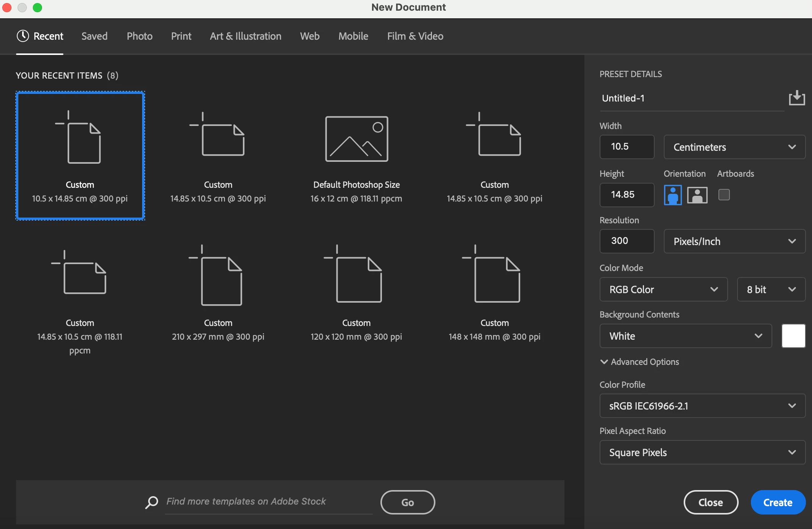The width and height of the screenshot is (812, 529).
Task: Click the Adobe Stock search magnifier icon
Action: coord(152,502)
